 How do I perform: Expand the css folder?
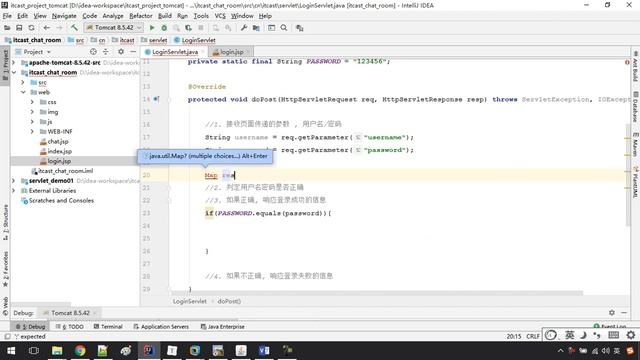click(32, 102)
